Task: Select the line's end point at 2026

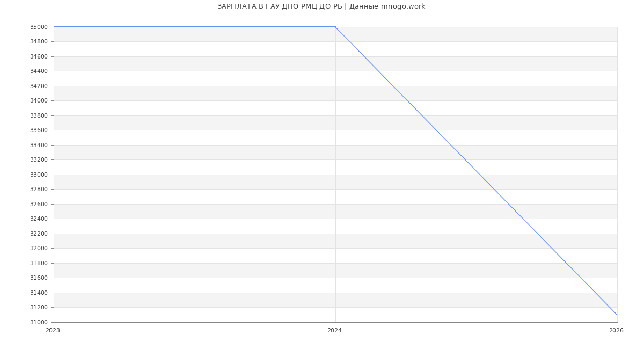Action: click(x=617, y=315)
